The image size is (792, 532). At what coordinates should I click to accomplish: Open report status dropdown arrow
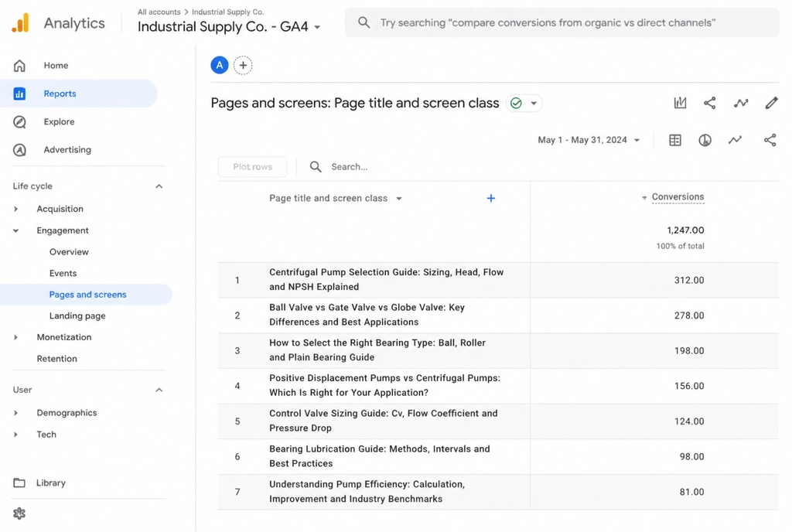(x=534, y=103)
